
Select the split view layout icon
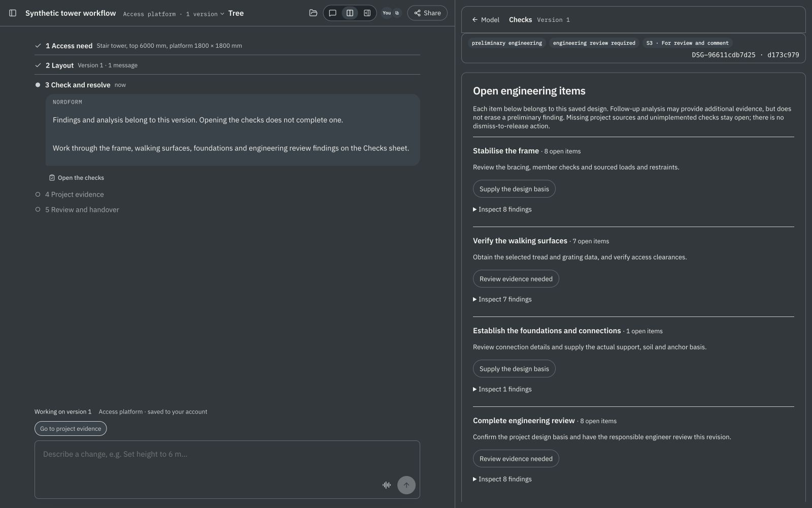click(x=350, y=13)
